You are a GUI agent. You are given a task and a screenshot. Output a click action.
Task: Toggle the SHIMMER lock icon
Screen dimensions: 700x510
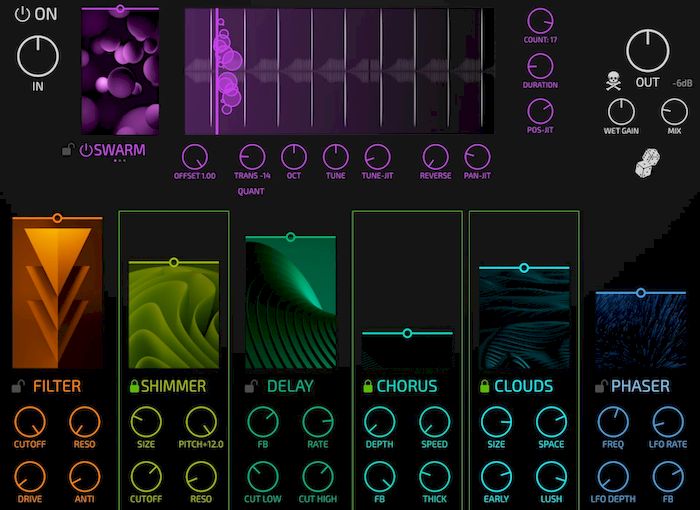click(134, 386)
